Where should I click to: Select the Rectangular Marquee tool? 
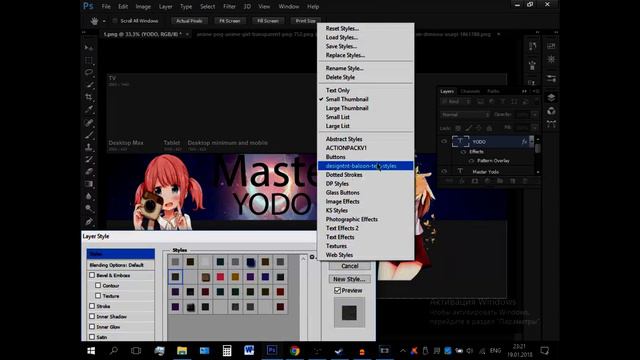tap(89, 60)
